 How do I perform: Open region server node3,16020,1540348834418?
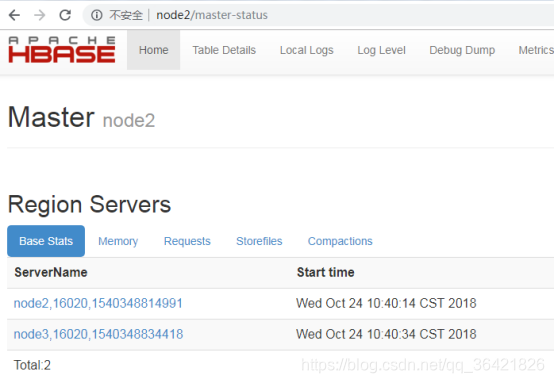click(99, 334)
